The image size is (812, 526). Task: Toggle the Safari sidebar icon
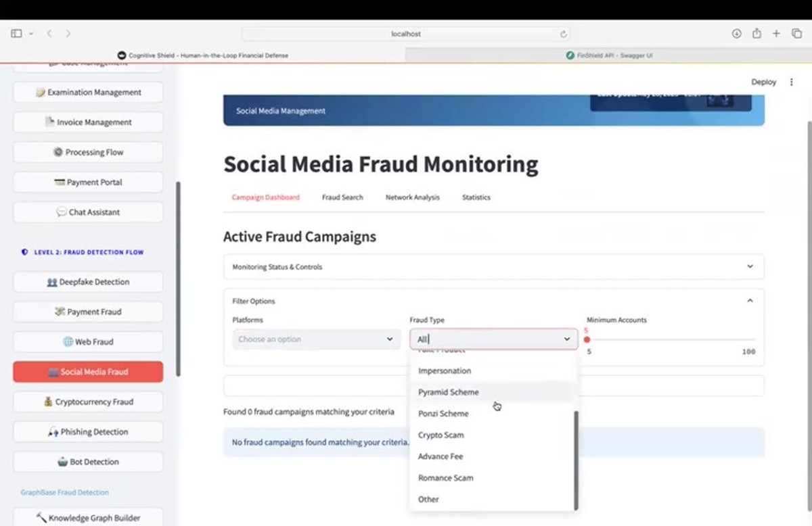[x=16, y=33]
